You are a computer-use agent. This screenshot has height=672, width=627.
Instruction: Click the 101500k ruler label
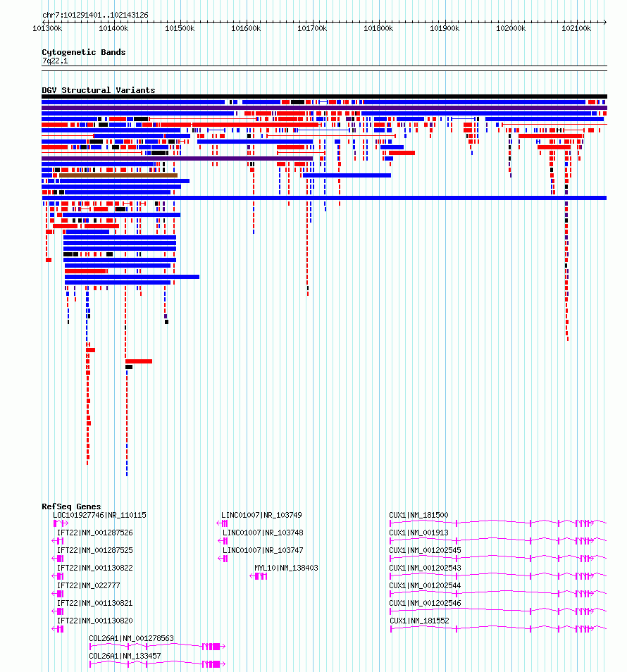pyautogui.click(x=180, y=28)
